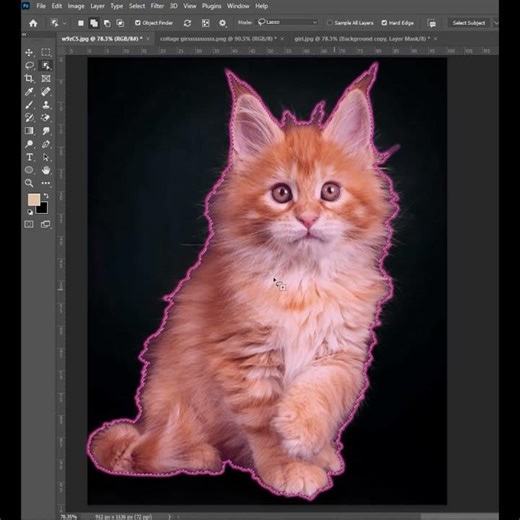The image size is (520, 520).
Task: Select the Path Selection arrow tool
Action: pyautogui.click(x=46, y=157)
